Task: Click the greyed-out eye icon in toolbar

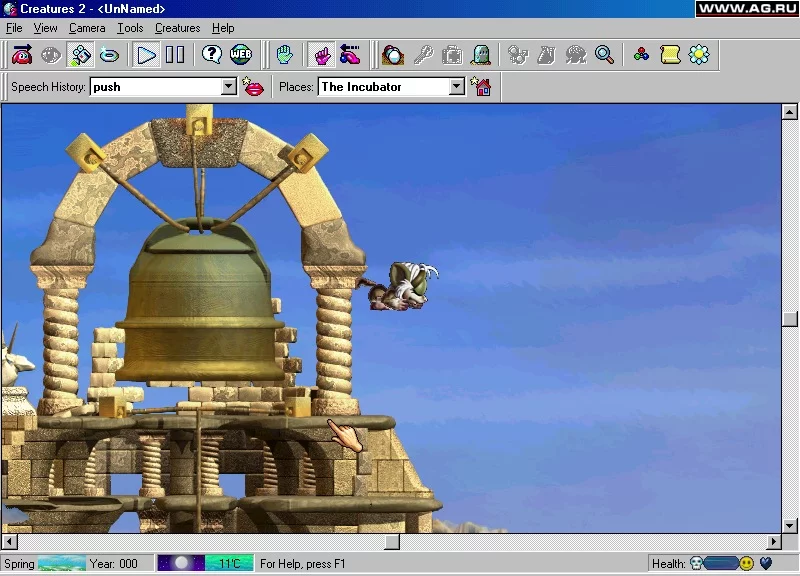Action: [x=51, y=55]
